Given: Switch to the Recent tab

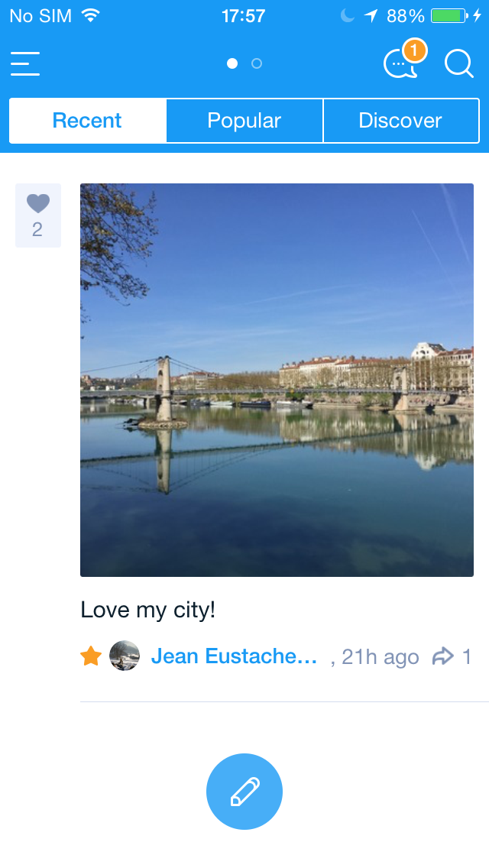Looking at the screenshot, I should pyautogui.click(x=87, y=121).
